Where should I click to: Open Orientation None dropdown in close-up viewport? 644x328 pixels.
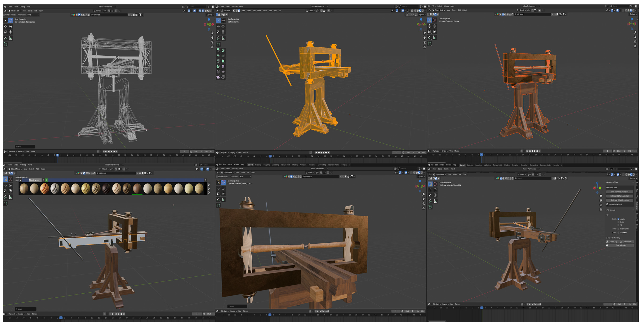point(245,176)
